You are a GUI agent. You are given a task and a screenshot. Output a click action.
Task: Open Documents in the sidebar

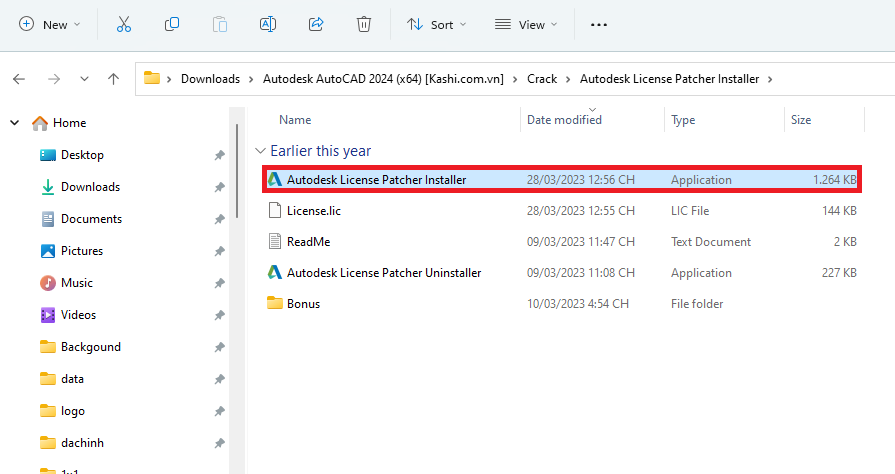click(x=91, y=219)
